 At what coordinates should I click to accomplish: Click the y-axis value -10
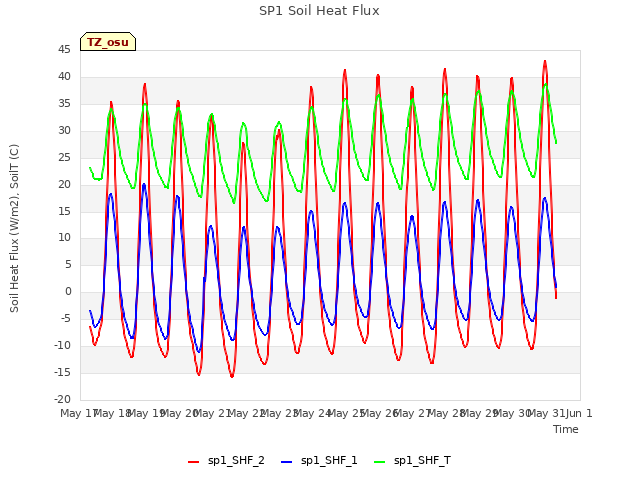(62, 345)
